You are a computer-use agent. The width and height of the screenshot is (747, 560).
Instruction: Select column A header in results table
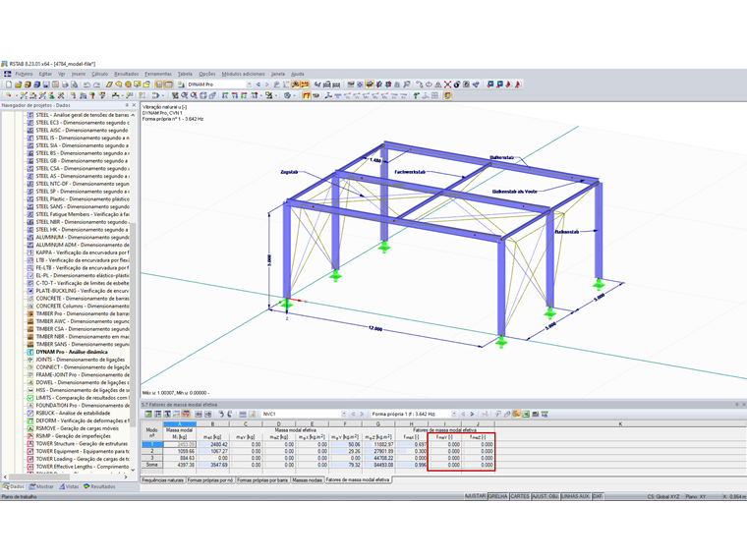point(179,423)
